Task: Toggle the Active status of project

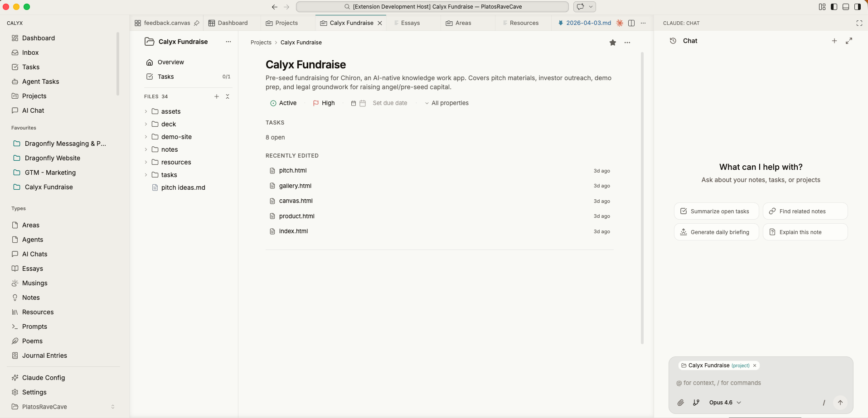Action: point(283,103)
